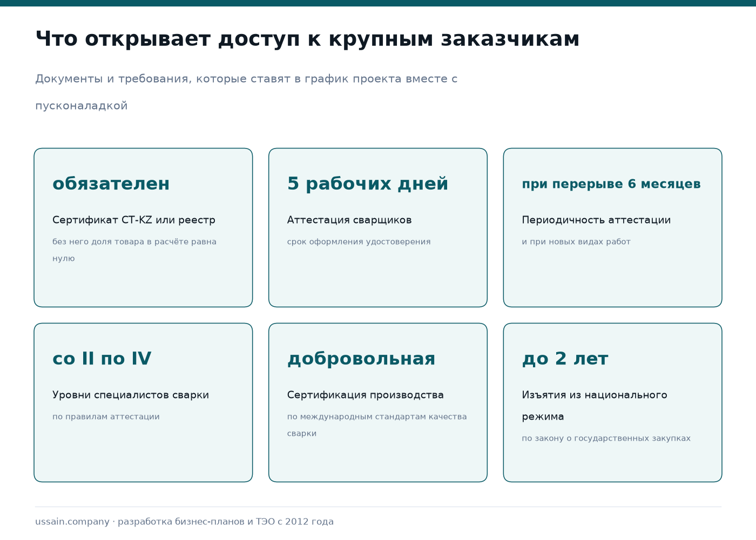Click the 'обязателен' card heading
The height and width of the screenshot is (540, 756).
point(111,184)
